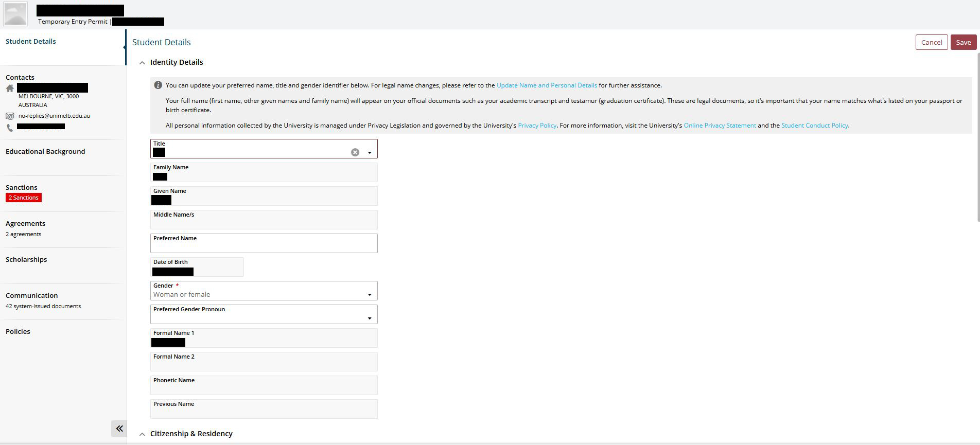Open the Student Conduct Policy link
The height and width of the screenshot is (445, 980).
click(x=815, y=126)
